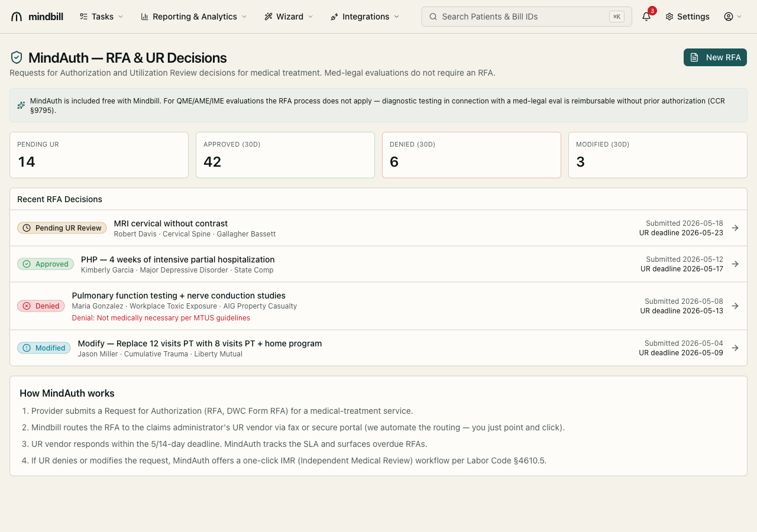This screenshot has height=532, width=757.
Task: Open the Wizard menu
Action: [289, 17]
